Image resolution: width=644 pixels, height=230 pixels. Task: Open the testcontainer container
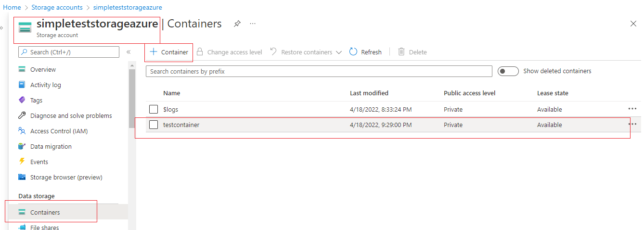181,125
